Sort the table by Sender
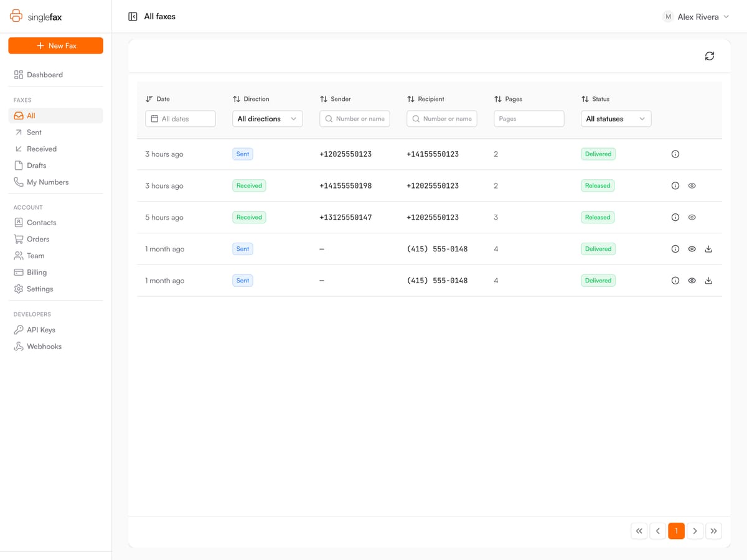Viewport: 747px width, 560px height. point(336,99)
